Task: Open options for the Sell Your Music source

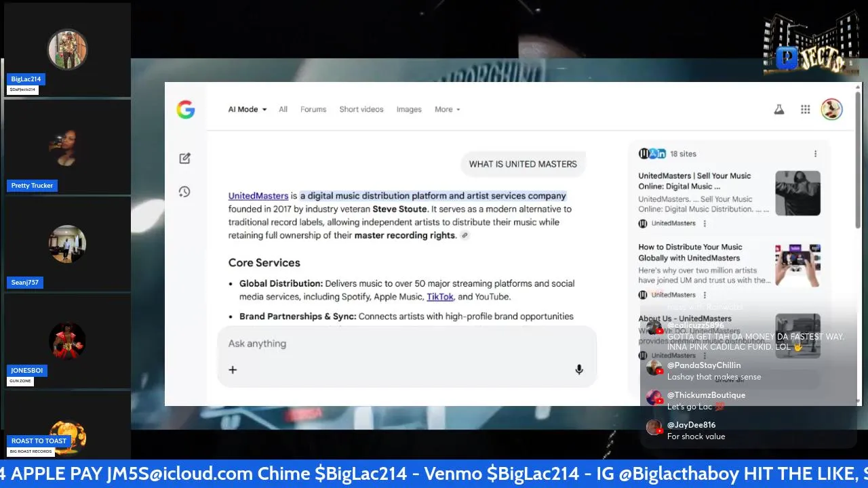Action: click(705, 223)
